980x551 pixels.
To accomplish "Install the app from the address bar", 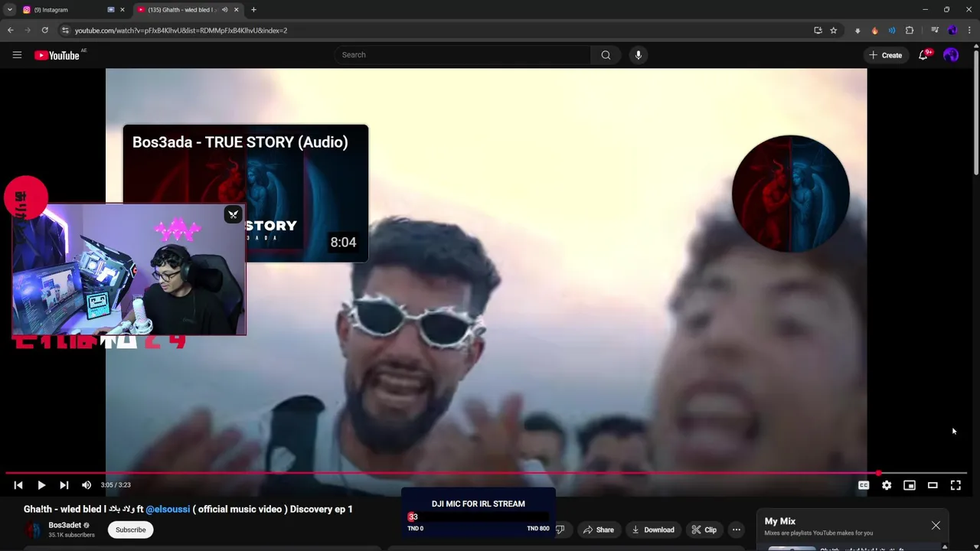I will pyautogui.click(x=818, y=31).
